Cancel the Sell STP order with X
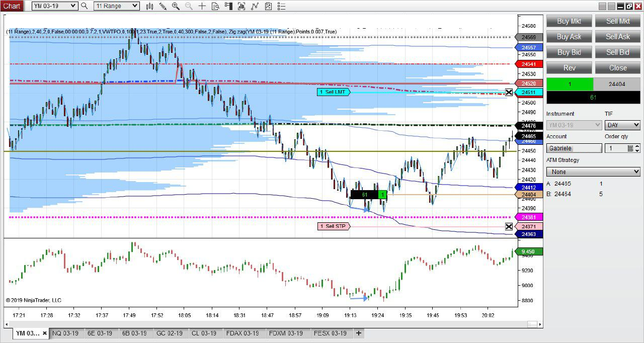The width and height of the screenshot is (644, 343). [509, 226]
